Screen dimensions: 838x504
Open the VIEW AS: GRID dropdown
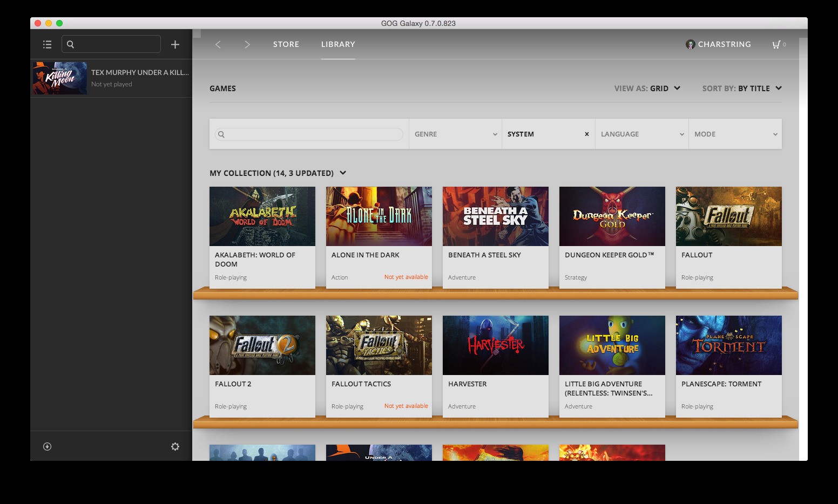[647, 88]
